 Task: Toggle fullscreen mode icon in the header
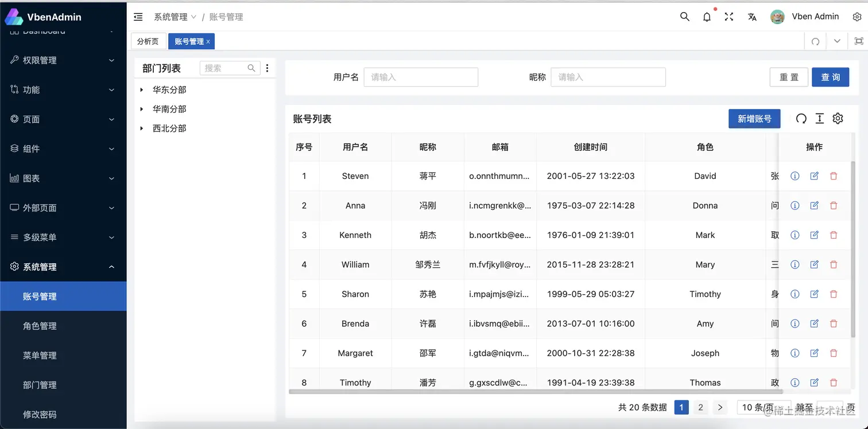729,17
